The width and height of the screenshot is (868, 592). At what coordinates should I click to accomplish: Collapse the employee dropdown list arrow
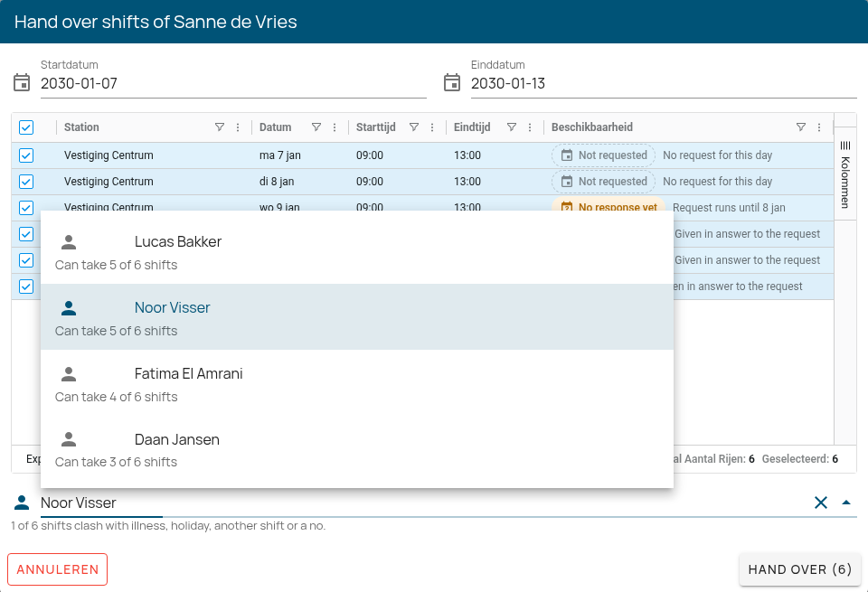click(x=846, y=503)
